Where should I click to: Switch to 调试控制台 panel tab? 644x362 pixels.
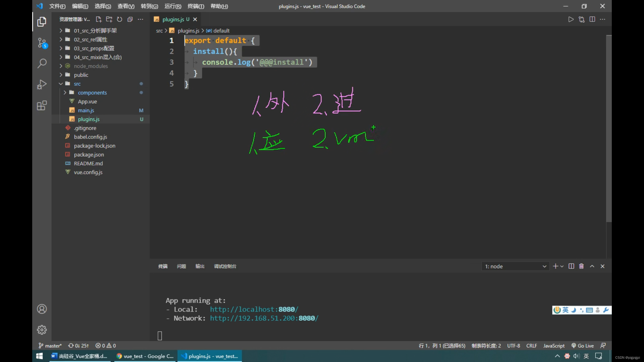tap(225, 266)
